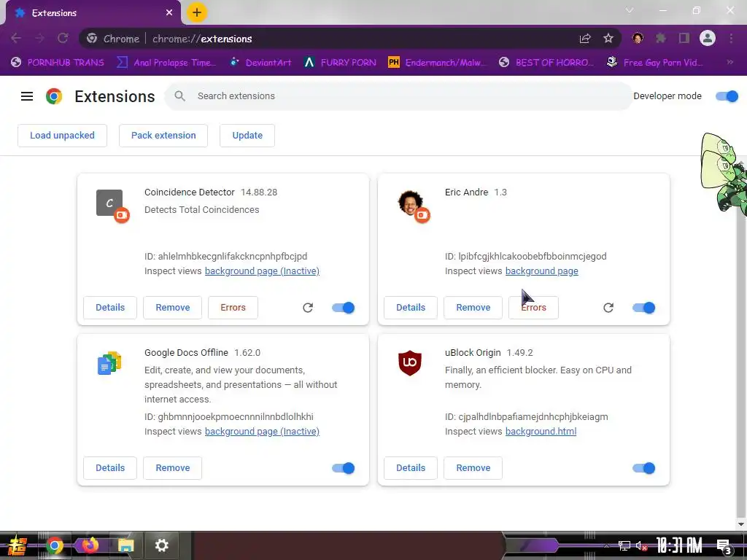
Task: Open Details for Coincidence Detector
Action: coord(110,308)
